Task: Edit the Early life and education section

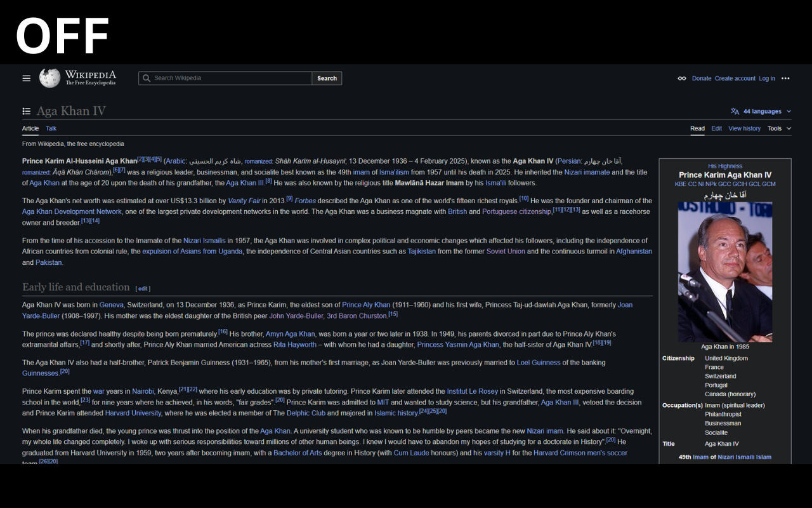Action: (142, 288)
